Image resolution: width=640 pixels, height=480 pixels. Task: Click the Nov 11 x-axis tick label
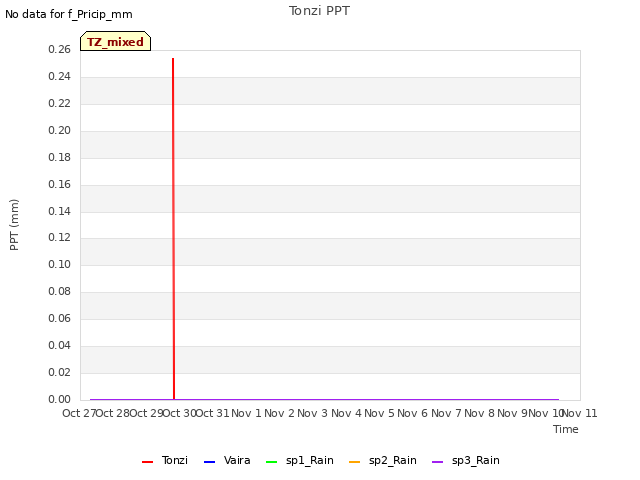(580, 413)
